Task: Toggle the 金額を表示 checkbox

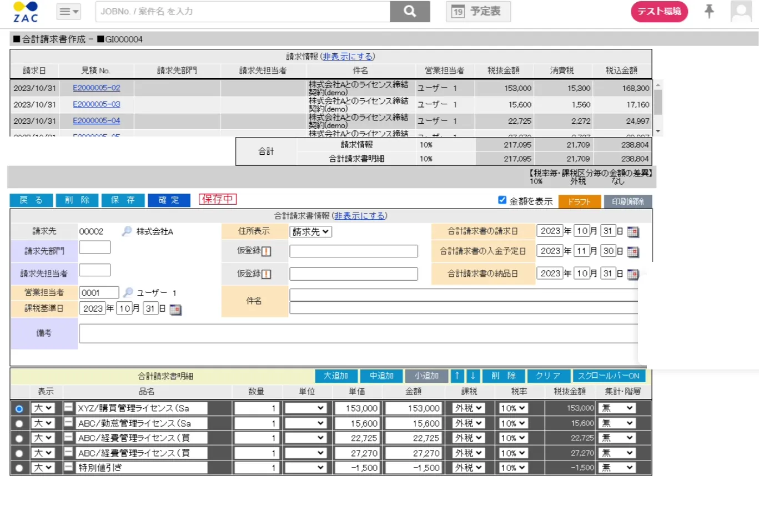Action: pos(502,200)
